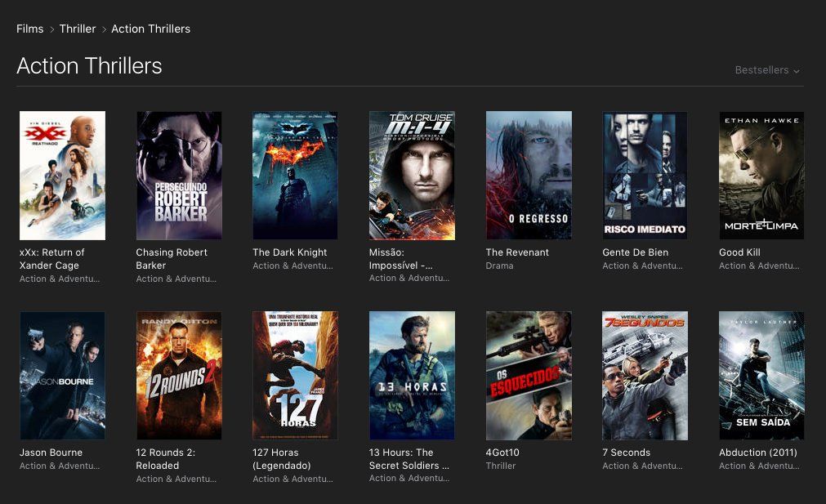Viewport: 826px width, 504px height.
Task: Select the genre label under Gente De Bien
Action: (x=643, y=266)
